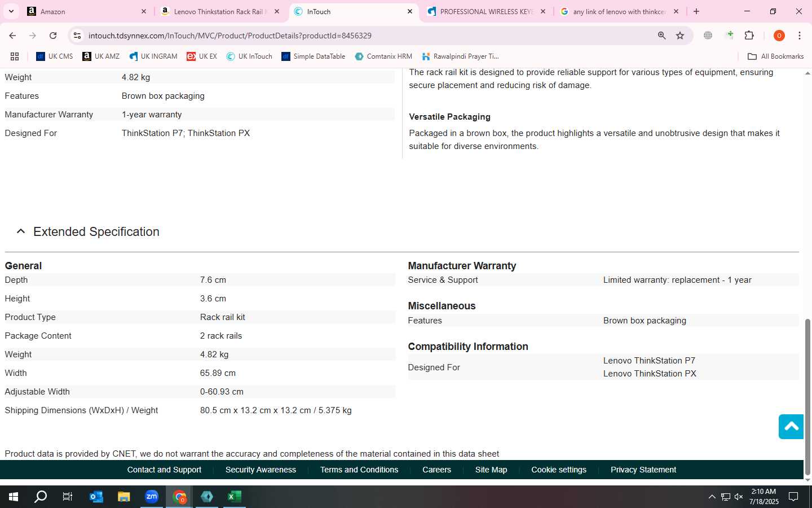This screenshot has width=812, height=508.
Task: Click Careers footer link
Action: point(436,470)
